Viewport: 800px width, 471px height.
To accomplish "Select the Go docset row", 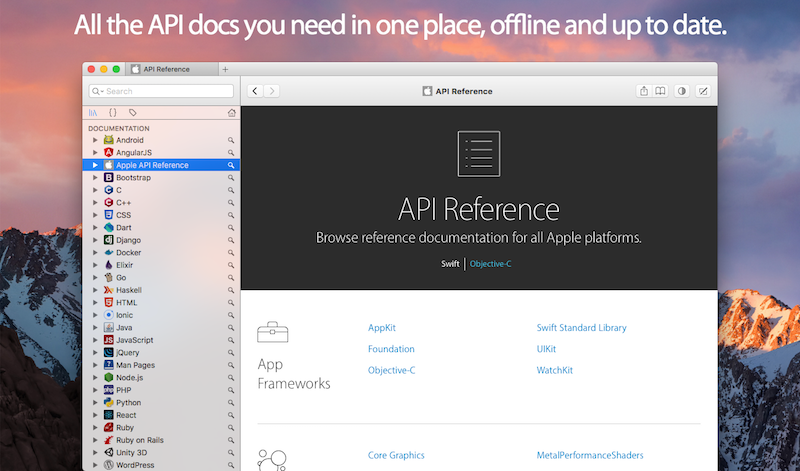I will pos(161,278).
